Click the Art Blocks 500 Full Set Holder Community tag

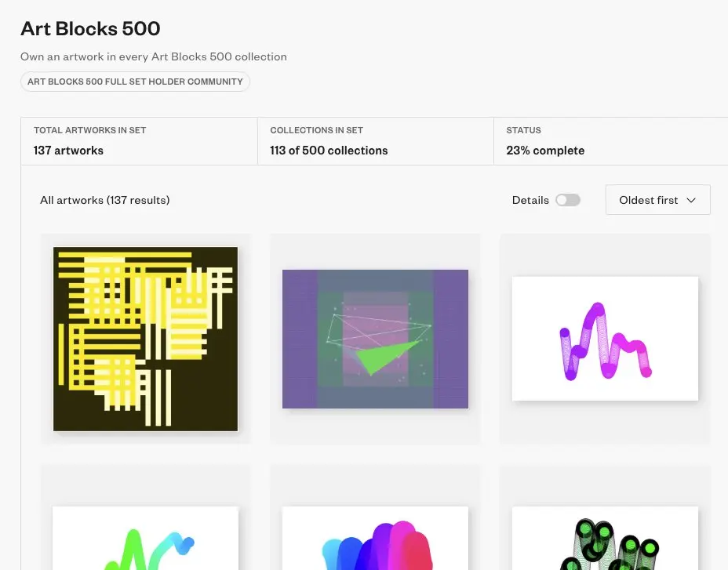point(135,82)
